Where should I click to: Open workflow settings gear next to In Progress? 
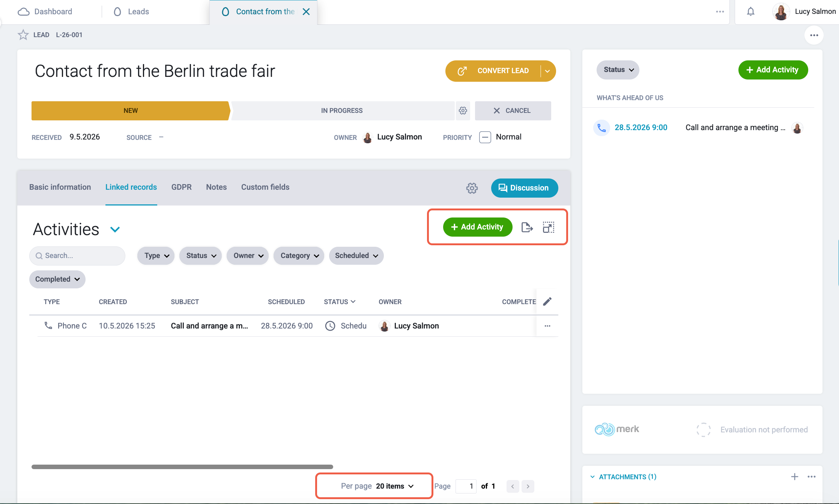coord(463,111)
